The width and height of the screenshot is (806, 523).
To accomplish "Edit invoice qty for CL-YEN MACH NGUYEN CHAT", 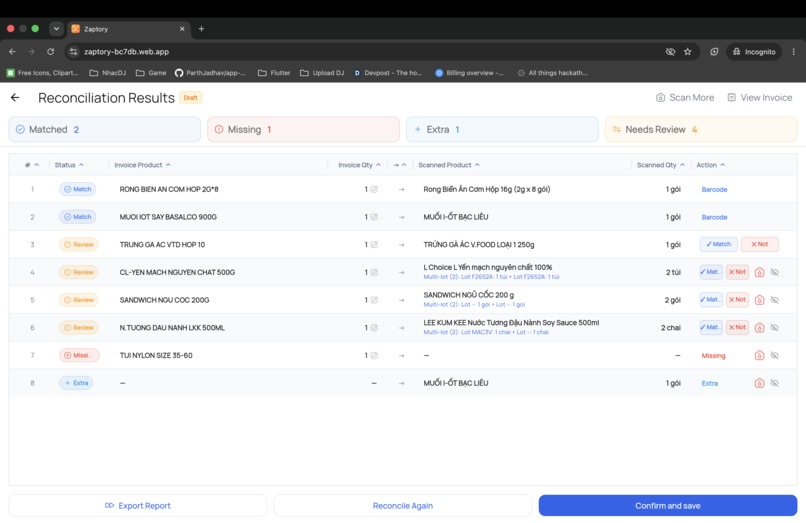I will coord(374,273).
